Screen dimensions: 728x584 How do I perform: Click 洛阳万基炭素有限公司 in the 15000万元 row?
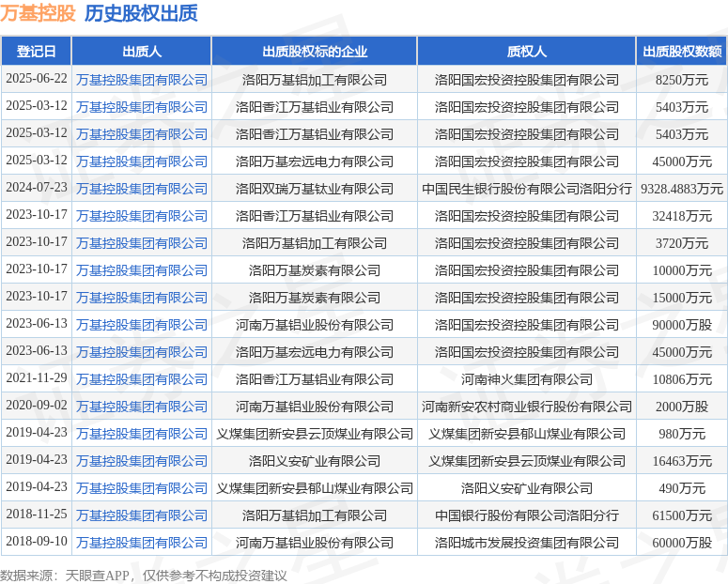[315, 298]
